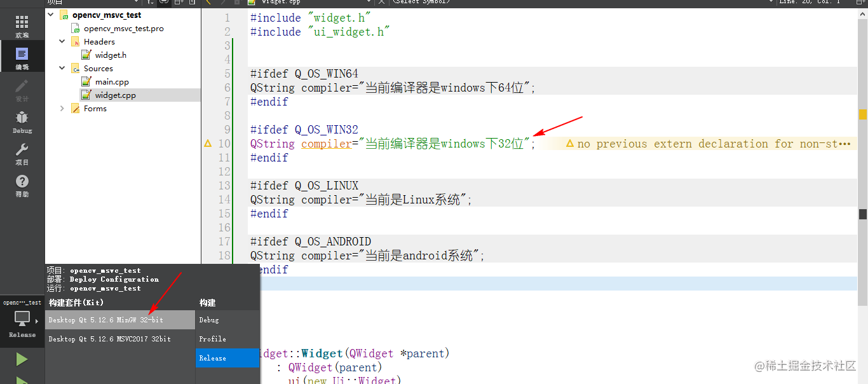Close the current document with X button

tap(381, 2)
